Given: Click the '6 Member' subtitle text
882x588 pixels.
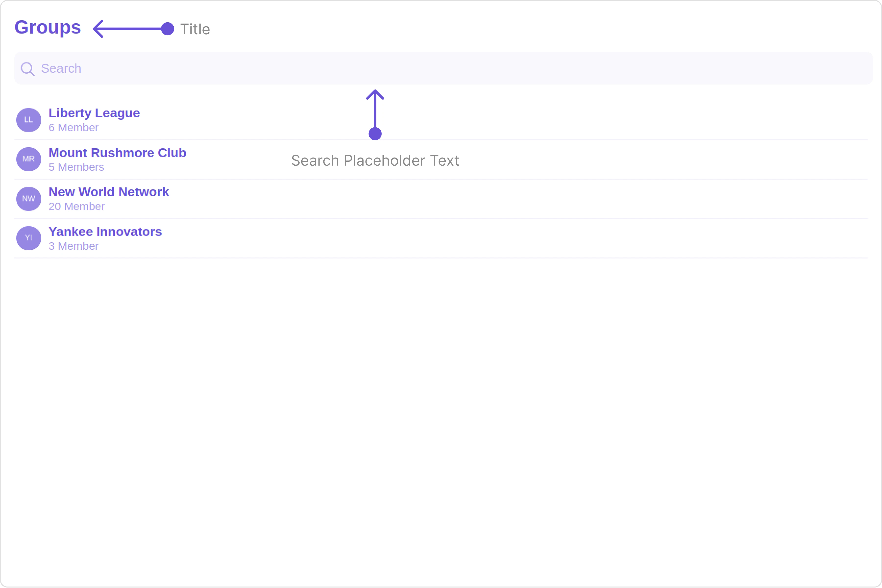Looking at the screenshot, I should click(73, 128).
